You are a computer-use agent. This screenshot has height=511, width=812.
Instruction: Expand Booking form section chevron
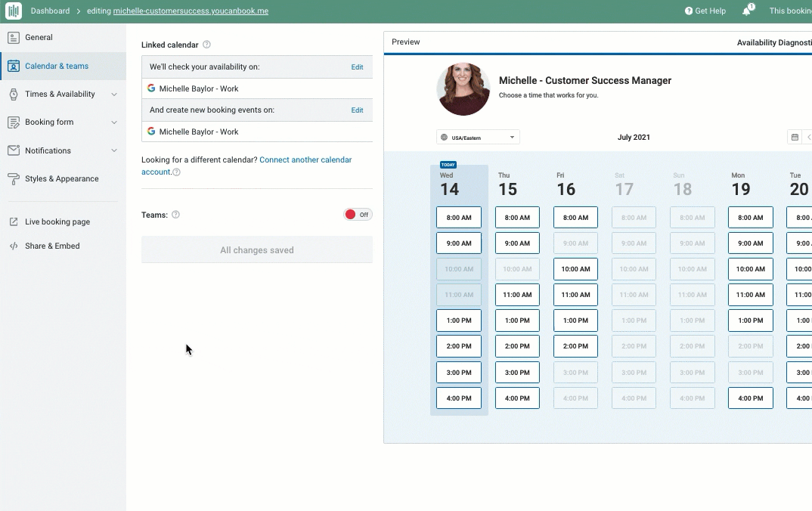(114, 122)
